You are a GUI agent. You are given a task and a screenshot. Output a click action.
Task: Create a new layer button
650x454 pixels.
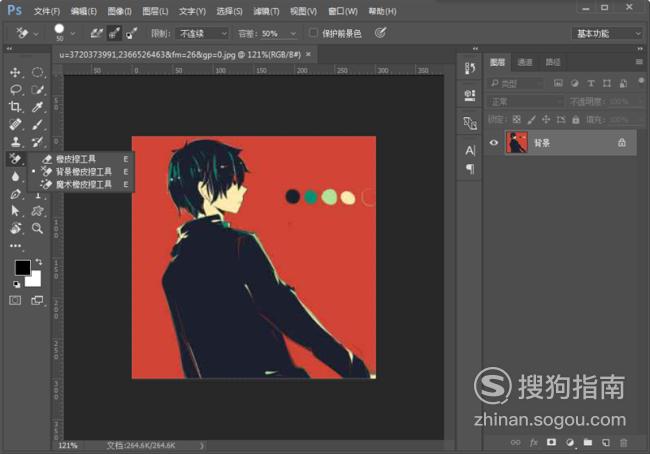tap(606, 442)
